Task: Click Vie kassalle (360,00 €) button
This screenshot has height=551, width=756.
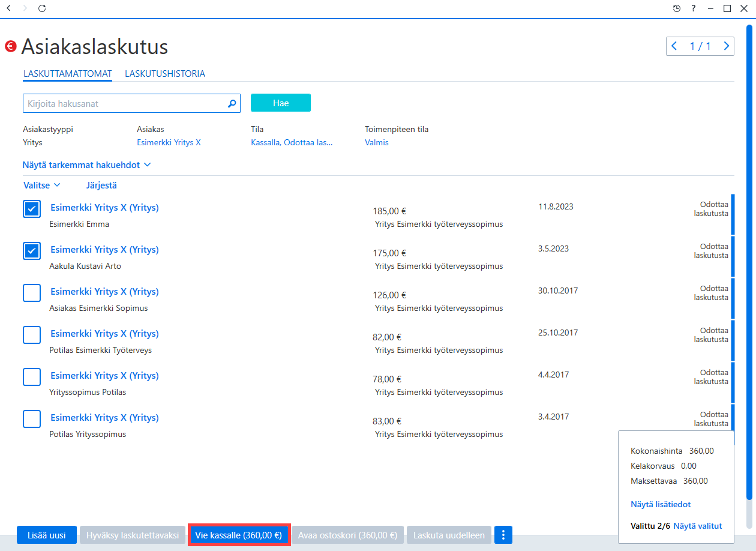Action: [239, 535]
